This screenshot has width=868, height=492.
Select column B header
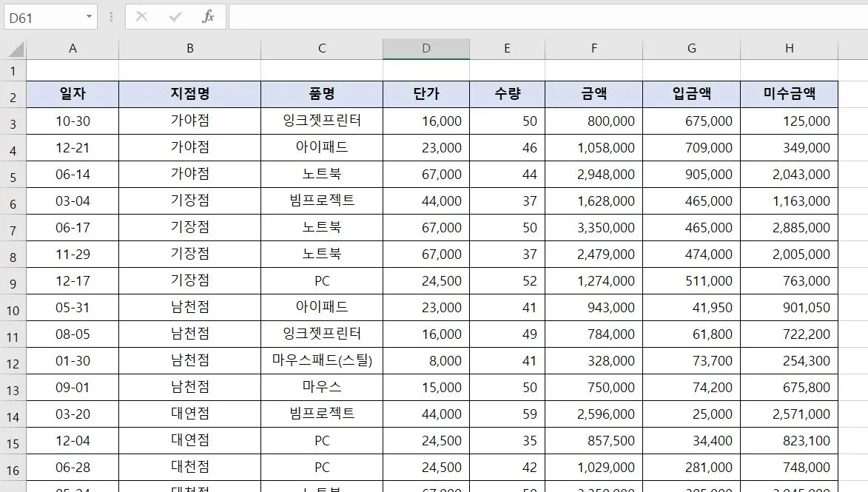pyautogui.click(x=190, y=49)
